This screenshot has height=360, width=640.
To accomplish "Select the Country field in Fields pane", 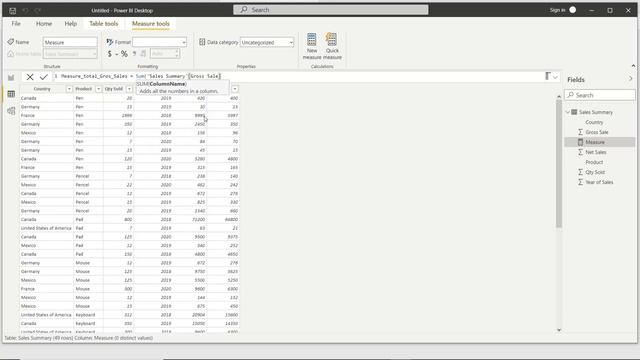I will point(594,122).
